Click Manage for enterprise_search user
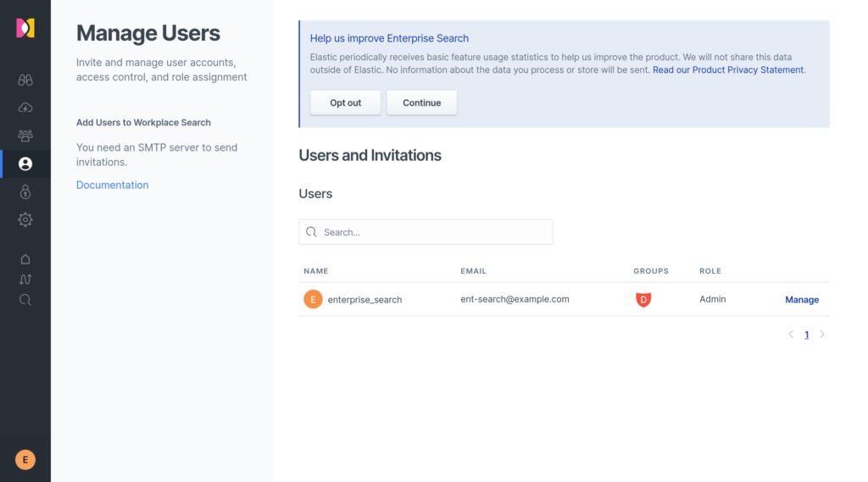 (802, 300)
